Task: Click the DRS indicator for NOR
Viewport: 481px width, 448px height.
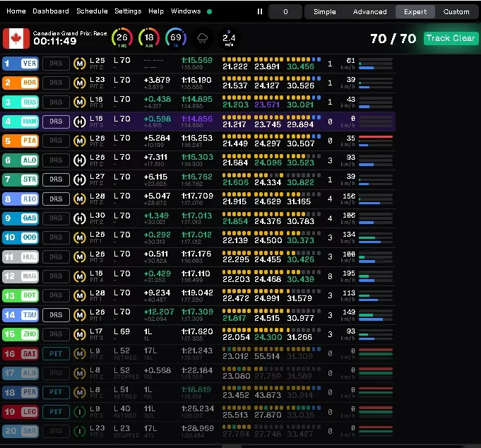Action: 56,83
